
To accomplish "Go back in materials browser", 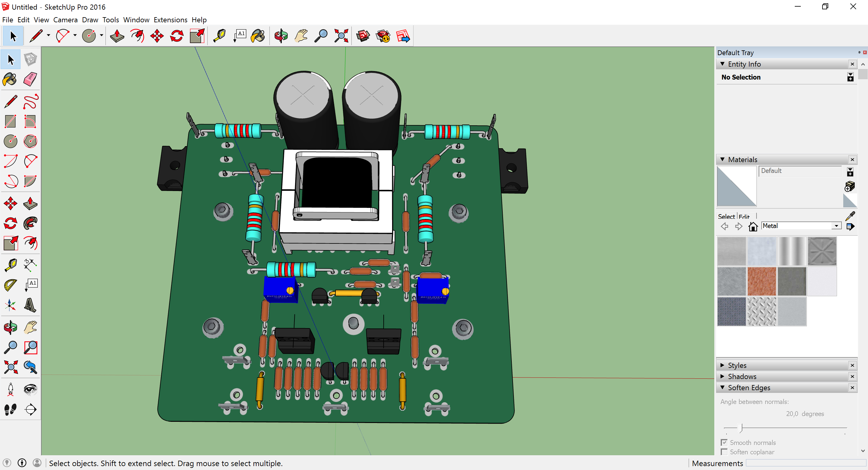I will pyautogui.click(x=725, y=226).
